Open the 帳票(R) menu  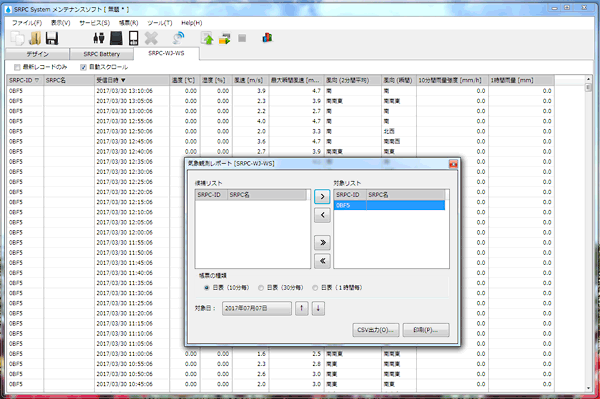coord(128,23)
